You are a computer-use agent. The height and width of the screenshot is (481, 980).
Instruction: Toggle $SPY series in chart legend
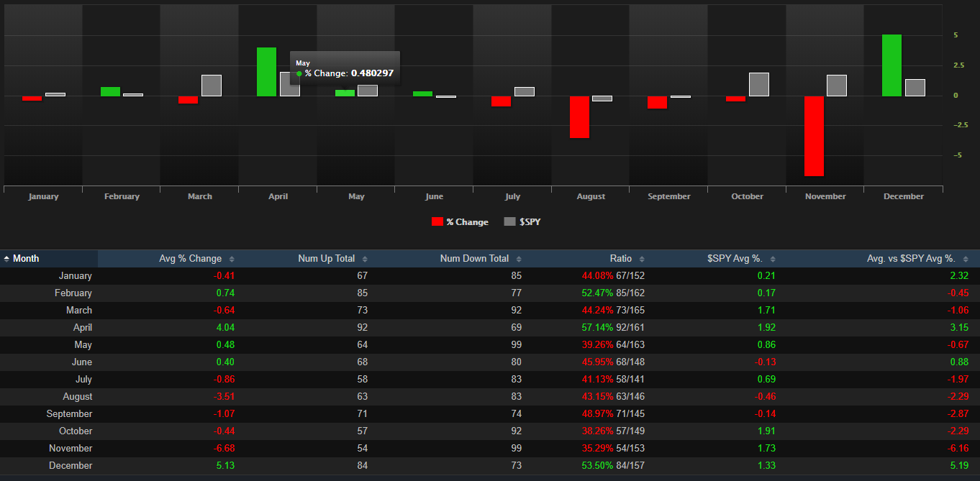click(x=522, y=222)
